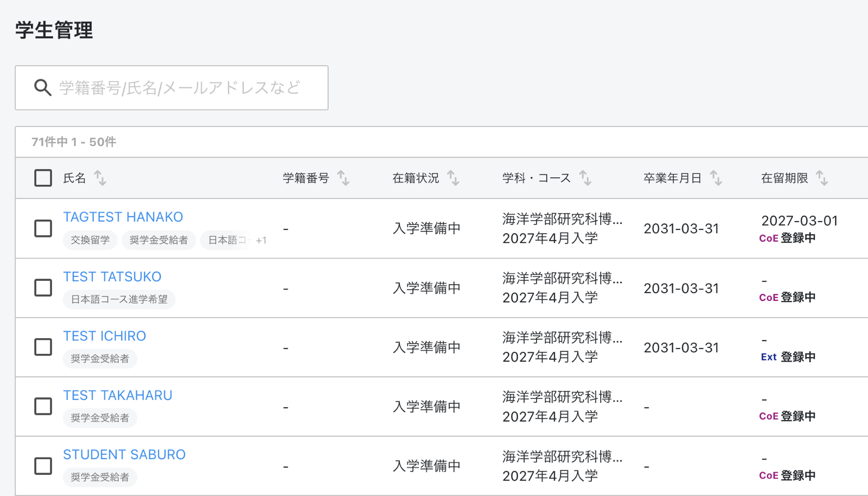Viewport: 868px width, 496px height.
Task: Click TEST TAKAHARU's 奨学金受給者 tag
Action: (x=100, y=418)
